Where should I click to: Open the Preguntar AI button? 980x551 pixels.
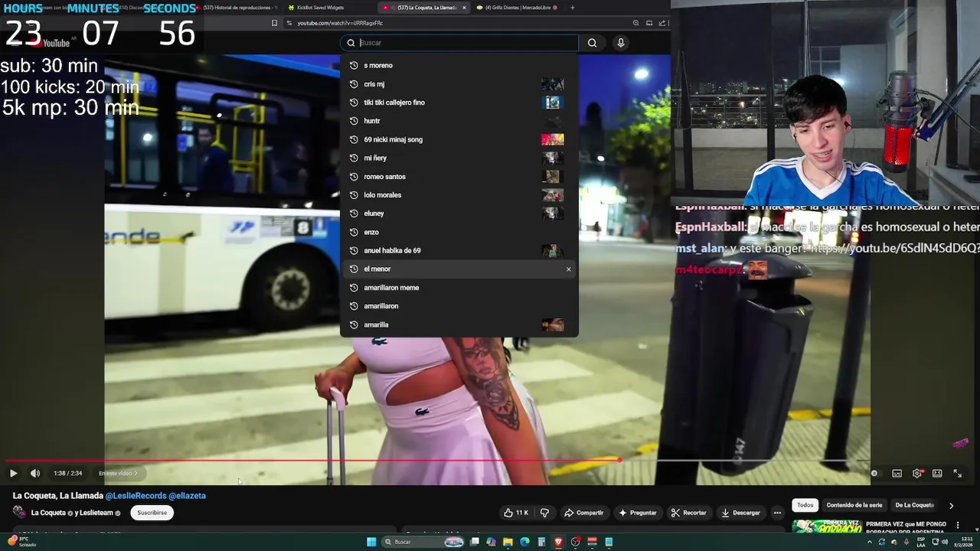click(638, 513)
